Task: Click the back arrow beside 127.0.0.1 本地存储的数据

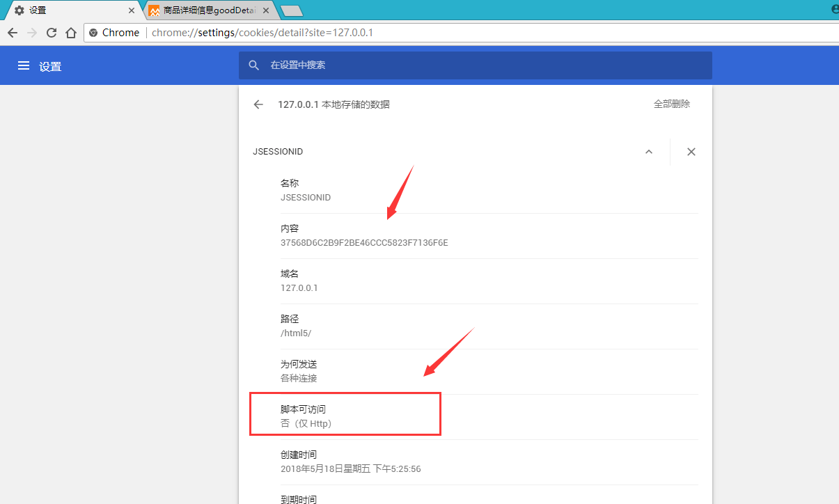Action: tap(258, 104)
